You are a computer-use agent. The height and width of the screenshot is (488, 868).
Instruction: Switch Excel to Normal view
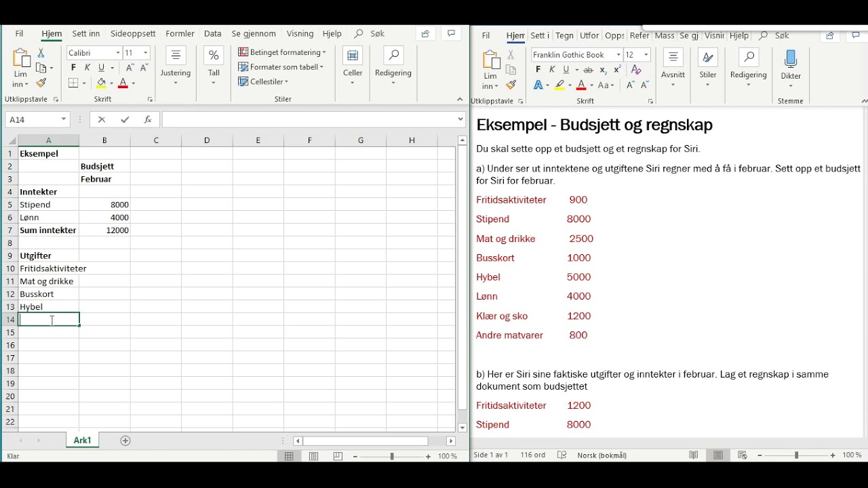pos(290,456)
